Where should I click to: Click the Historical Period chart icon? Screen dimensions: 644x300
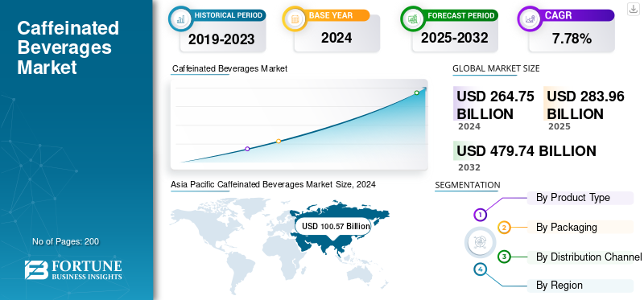(180, 18)
